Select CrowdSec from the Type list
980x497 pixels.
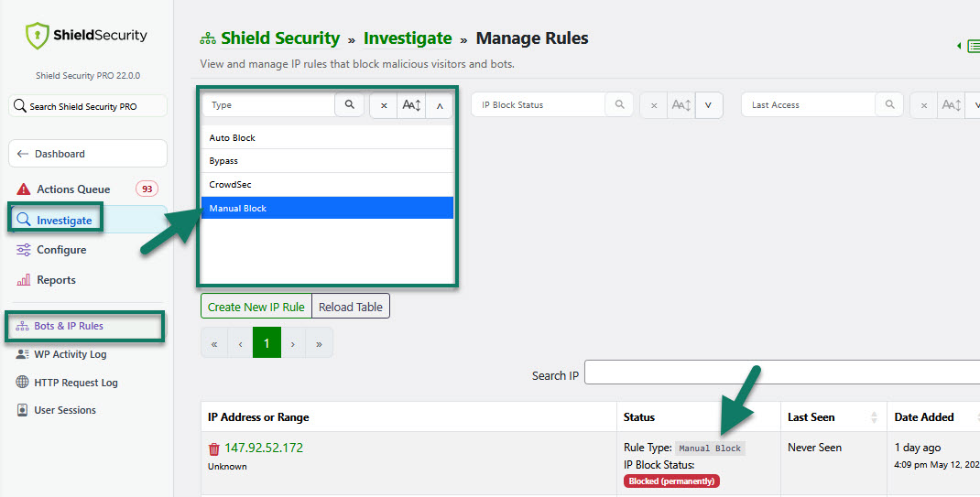click(x=327, y=184)
